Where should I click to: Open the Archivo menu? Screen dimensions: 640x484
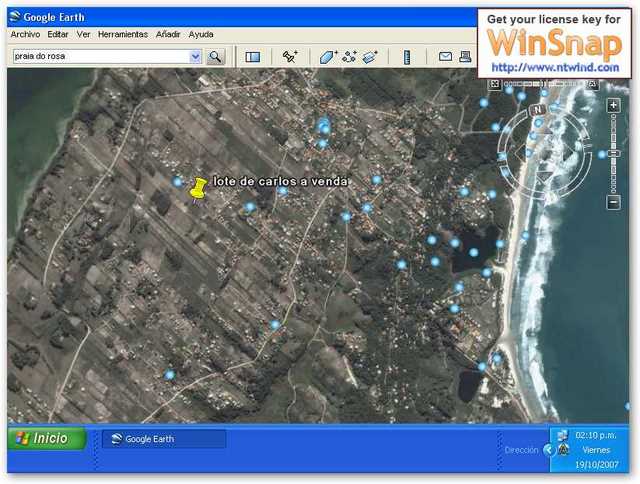25,35
